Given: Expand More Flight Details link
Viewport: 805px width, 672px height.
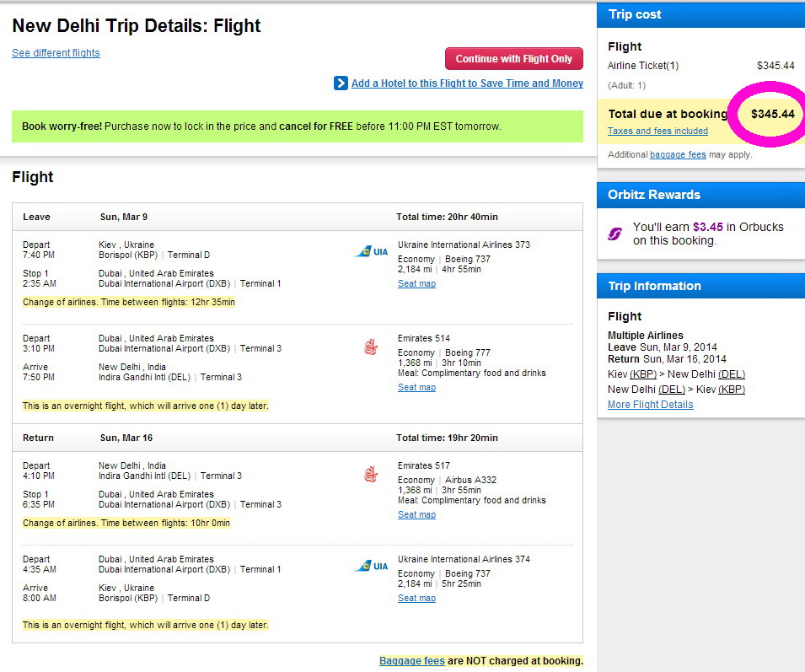Looking at the screenshot, I should 650,405.
